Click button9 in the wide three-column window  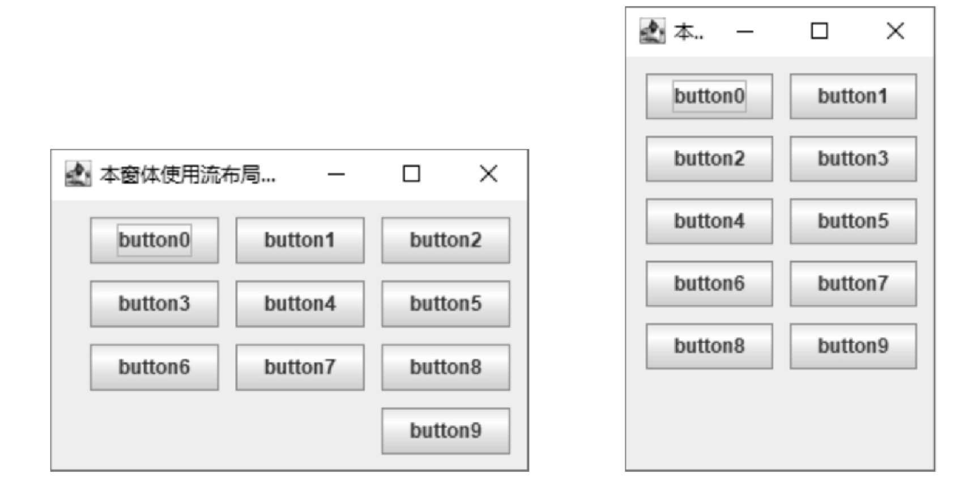coord(446,431)
